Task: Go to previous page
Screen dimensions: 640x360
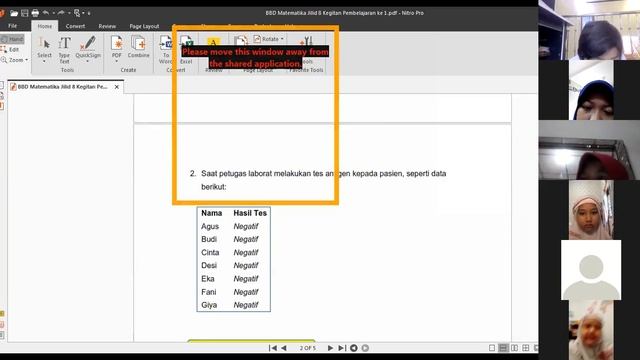Action: [284, 348]
